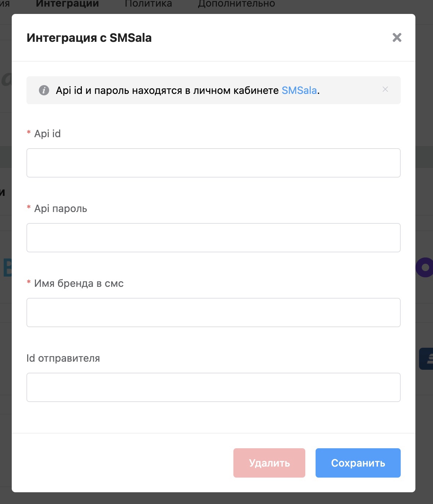Close the SMSala integration dialog
The width and height of the screenshot is (433, 504).
pyautogui.click(x=397, y=37)
